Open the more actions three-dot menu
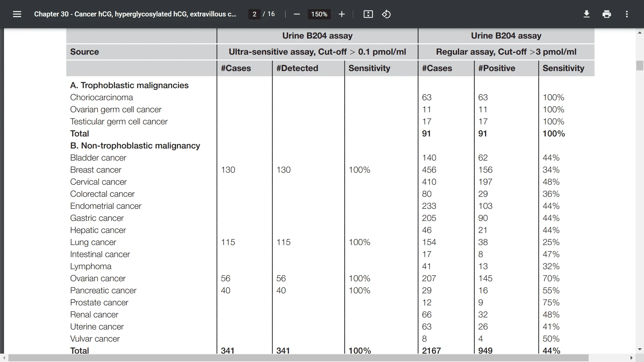 [627, 14]
